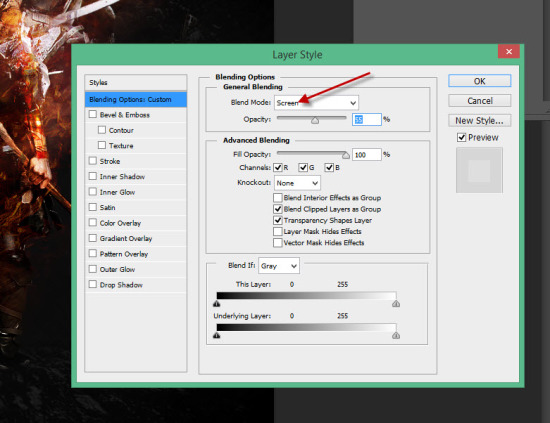
Task: Confirm with the OK button
Action: coord(479,81)
